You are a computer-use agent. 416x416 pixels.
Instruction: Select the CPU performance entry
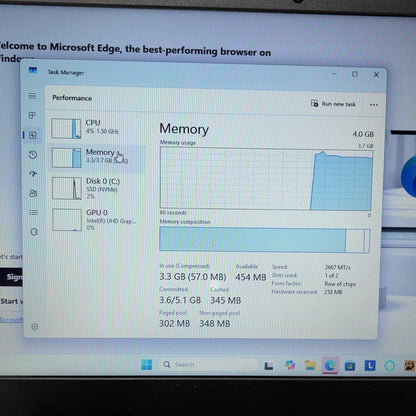(x=98, y=128)
